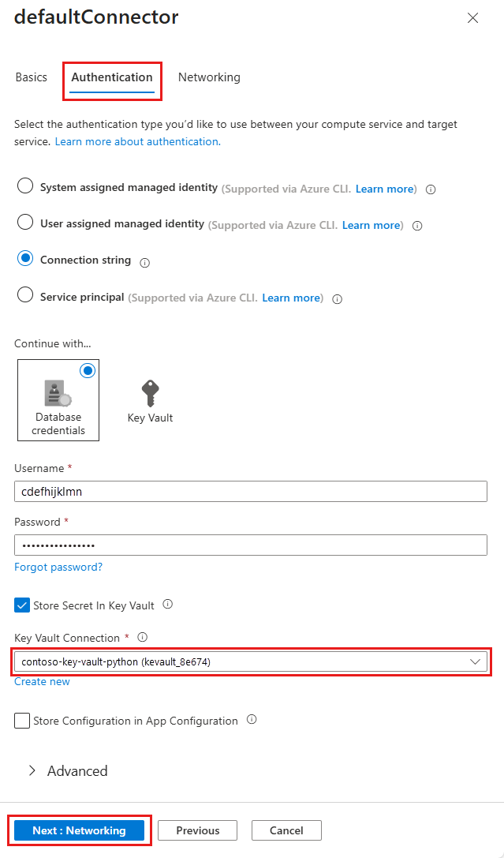Viewport: 504px width, 858px height.
Task: Uncheck Store Secret In Key Vault checkbox
Action: [22, 605]
